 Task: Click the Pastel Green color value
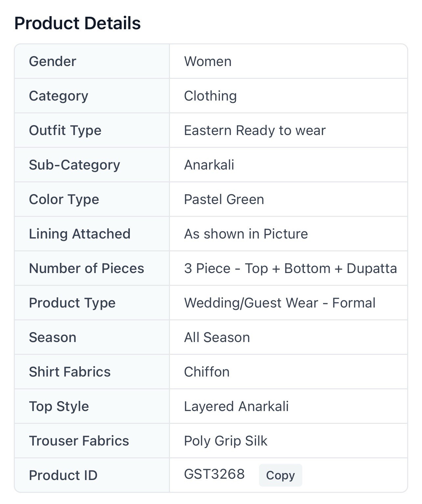(224, 199)
